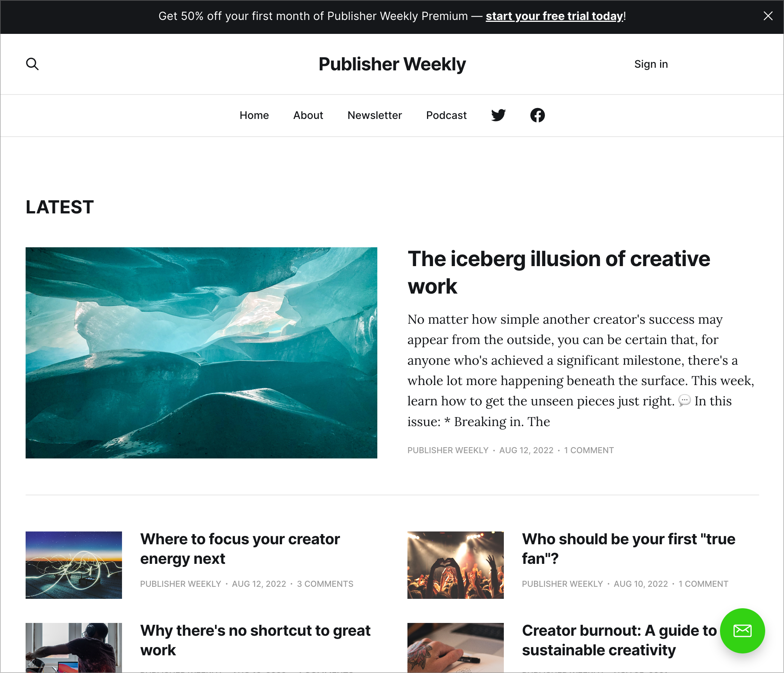Open "Who should be your first true fan" article
The height and width of the screenshot is (673, 784).
(628, 549)
